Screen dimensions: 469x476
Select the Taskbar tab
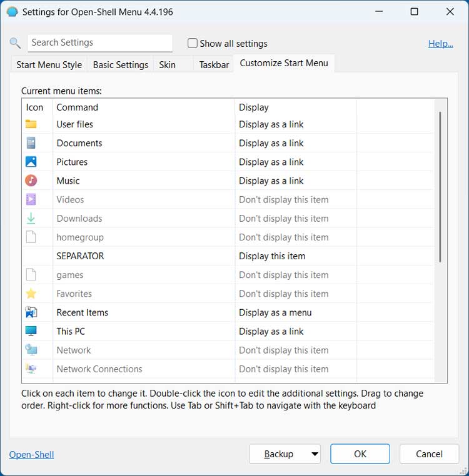pos(214,65)
